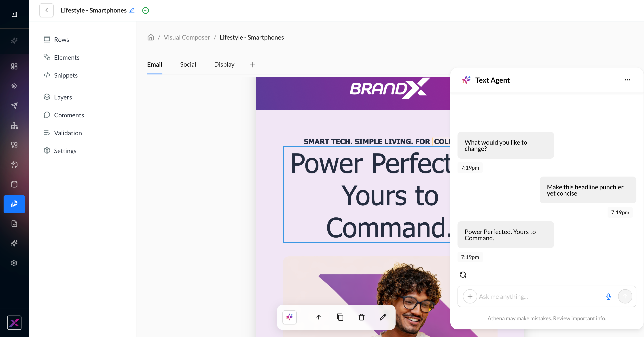Add a new channel tab with plus
Image resolution: width=644 pixels, height=337 pixels.
[252, 65]
